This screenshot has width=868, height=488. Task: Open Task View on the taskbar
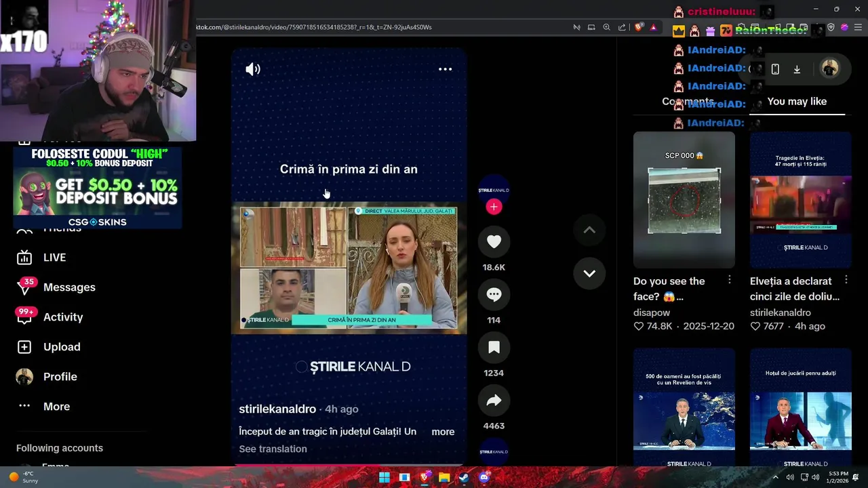[x=404, y=477]
